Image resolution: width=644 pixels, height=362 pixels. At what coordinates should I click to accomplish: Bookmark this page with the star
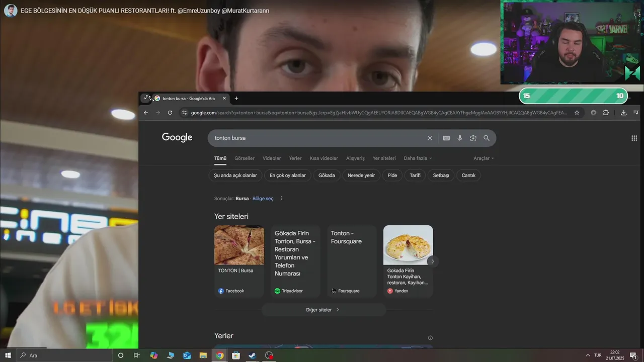[577, 113]
